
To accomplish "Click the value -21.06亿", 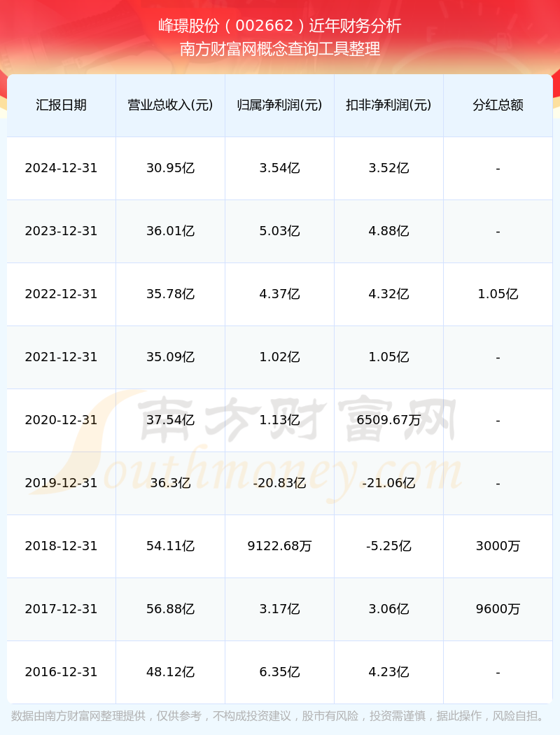I will 389,483.
